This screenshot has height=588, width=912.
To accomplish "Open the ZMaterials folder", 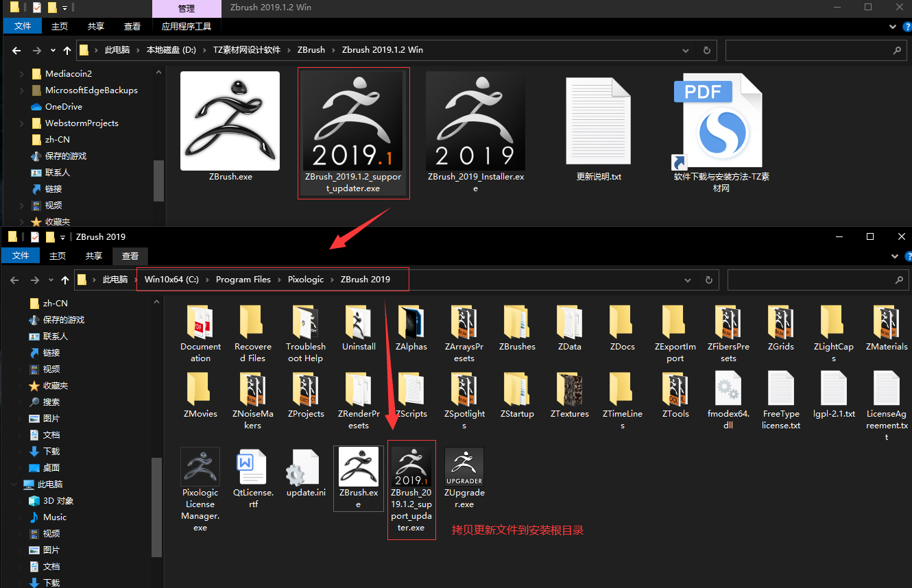I will pos(886,328).
